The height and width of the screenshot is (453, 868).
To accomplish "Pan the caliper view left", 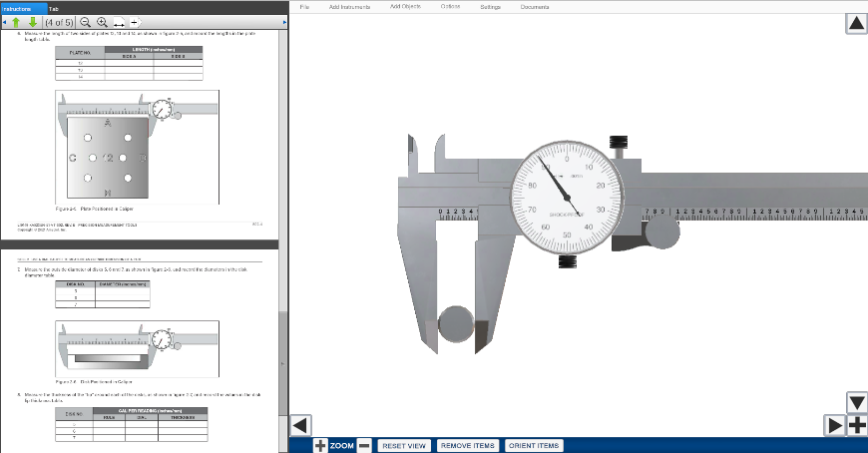I will tap(301, 425).
